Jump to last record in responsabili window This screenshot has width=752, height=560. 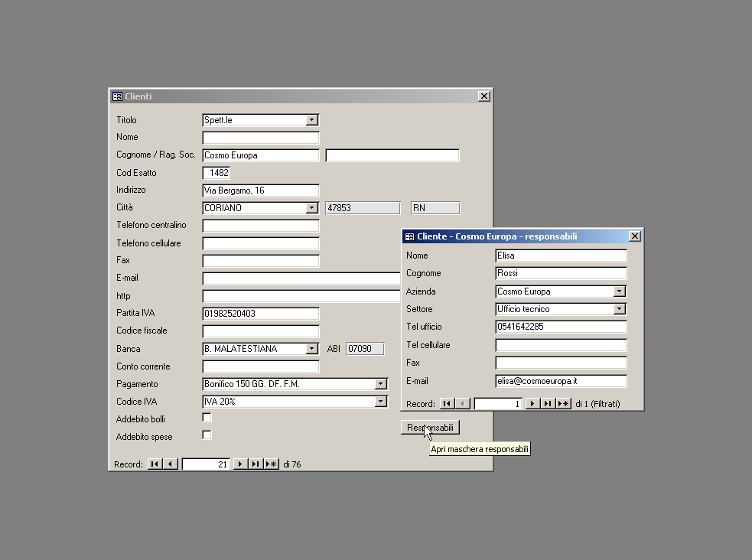coord(548,404)
